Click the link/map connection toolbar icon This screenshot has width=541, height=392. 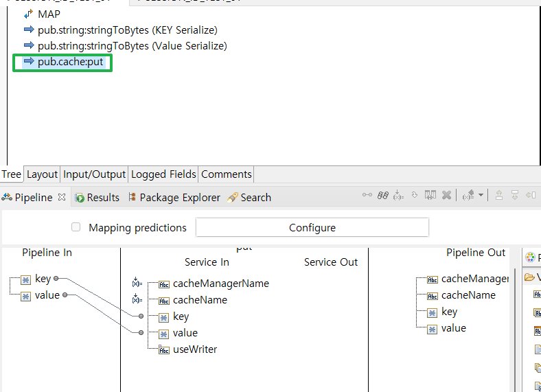coord(367,196)
